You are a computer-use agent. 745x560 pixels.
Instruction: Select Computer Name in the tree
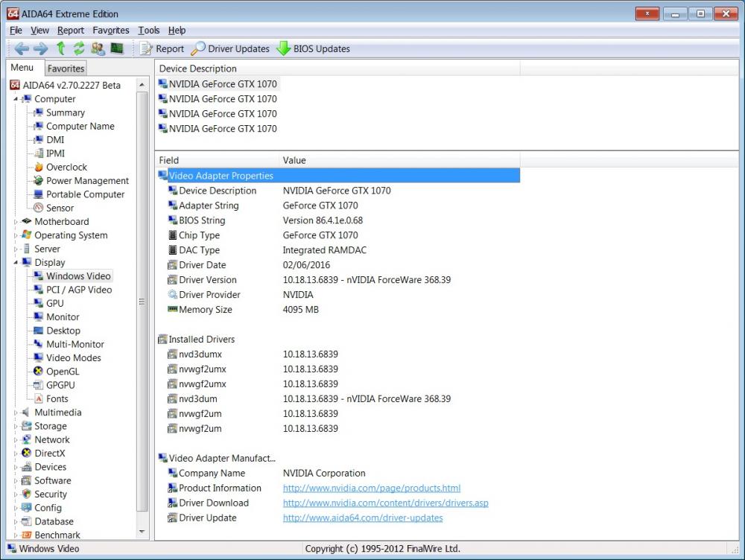[x=80, y=127]
